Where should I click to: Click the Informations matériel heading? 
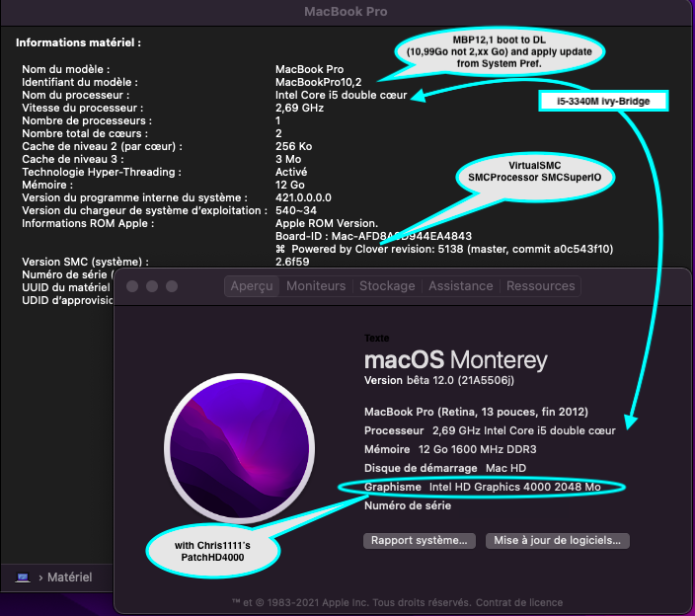pos(78,43)
